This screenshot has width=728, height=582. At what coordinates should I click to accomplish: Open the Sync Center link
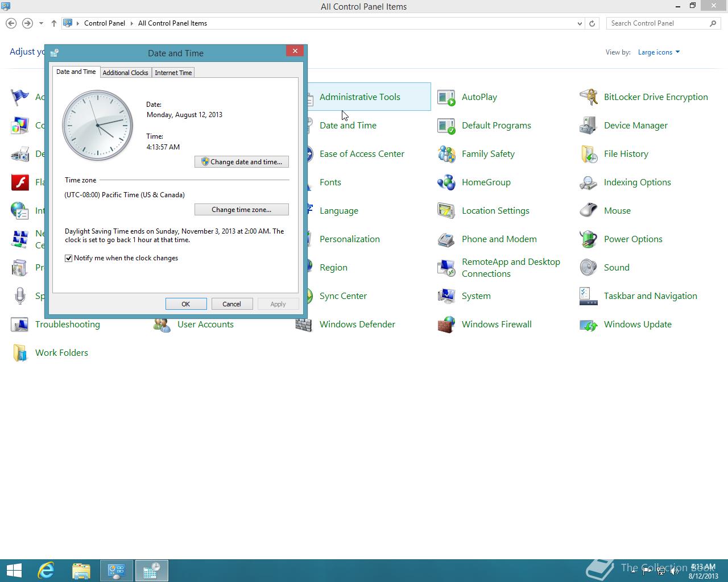tap(343, 296)
